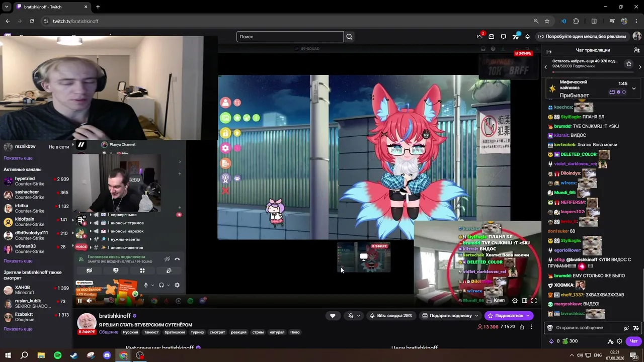Open the three-dot more options menu

point(531,327)
